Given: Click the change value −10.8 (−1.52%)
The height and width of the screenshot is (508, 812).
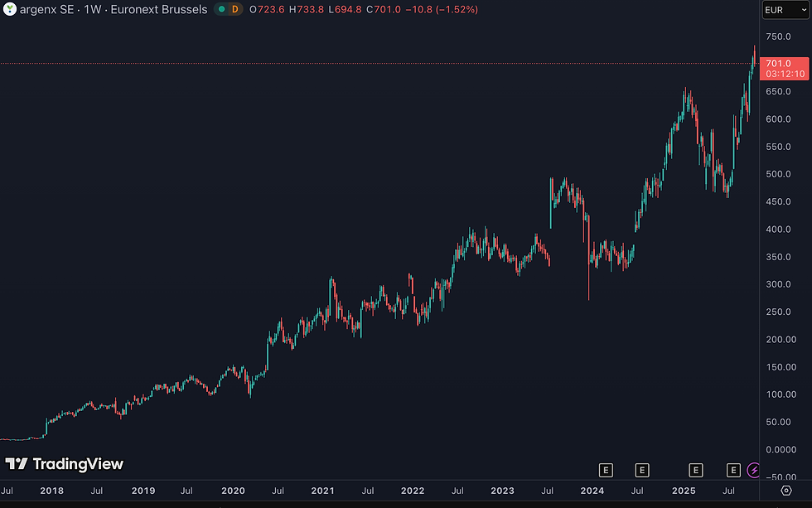Looking at the screenshot, I should point(442,9).
